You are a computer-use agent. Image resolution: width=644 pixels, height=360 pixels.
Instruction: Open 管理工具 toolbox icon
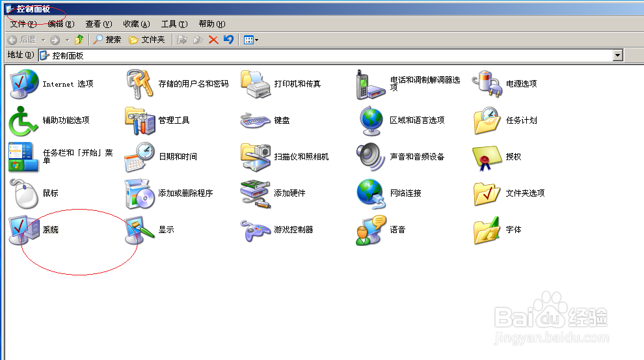(x=140, y=120)
